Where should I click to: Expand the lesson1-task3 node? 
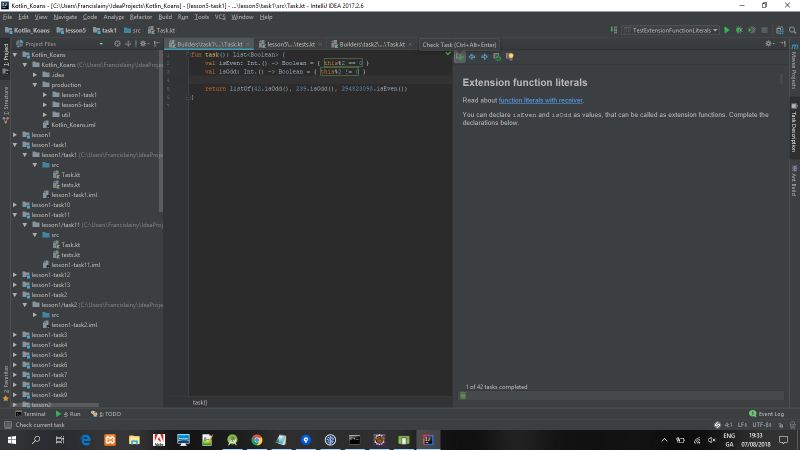click(x=15, y=335)
